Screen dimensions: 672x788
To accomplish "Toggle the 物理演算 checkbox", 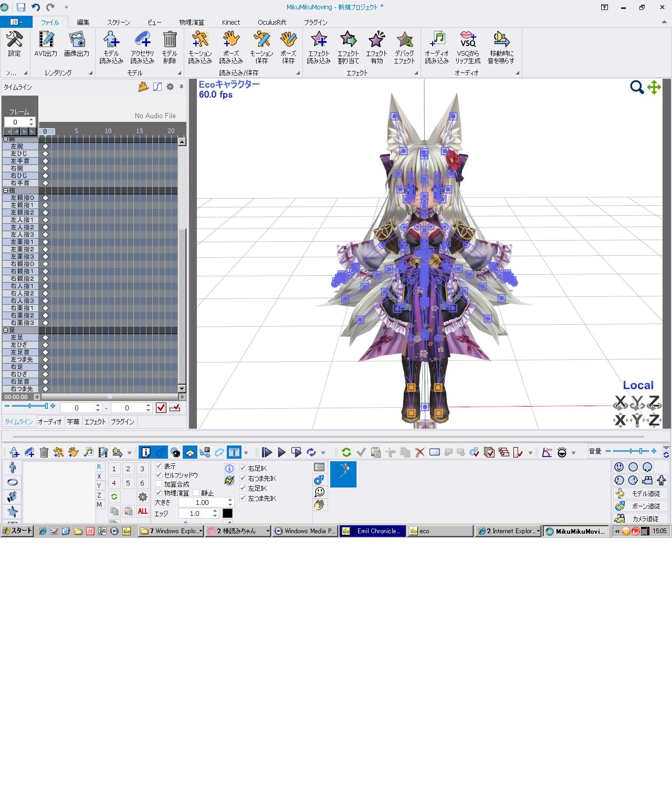I will click(x=159, y=493).
